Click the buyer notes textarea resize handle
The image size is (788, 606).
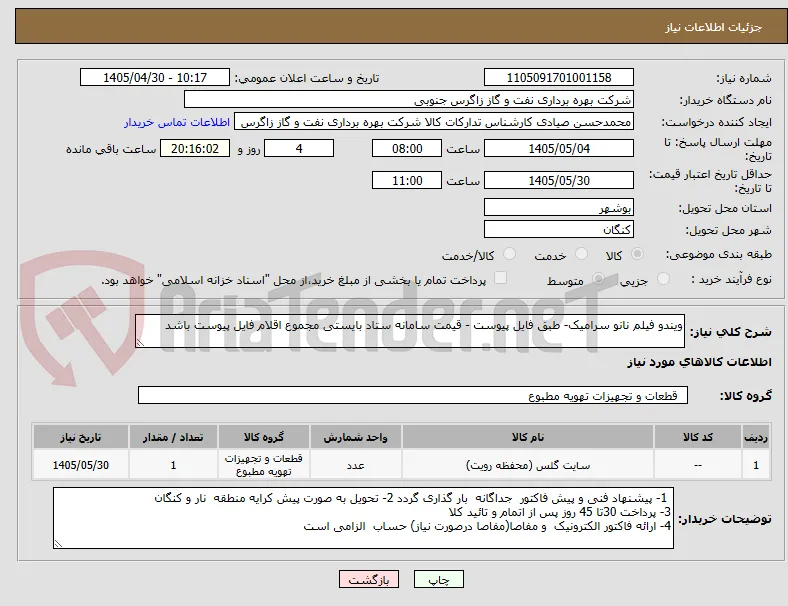pyautogui.click(x=58, y=543)
